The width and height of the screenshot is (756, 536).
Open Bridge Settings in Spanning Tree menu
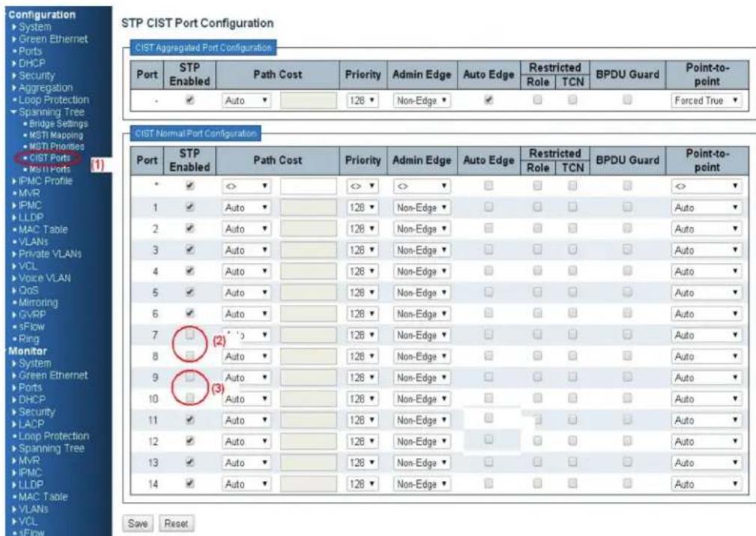click(58, 124)
